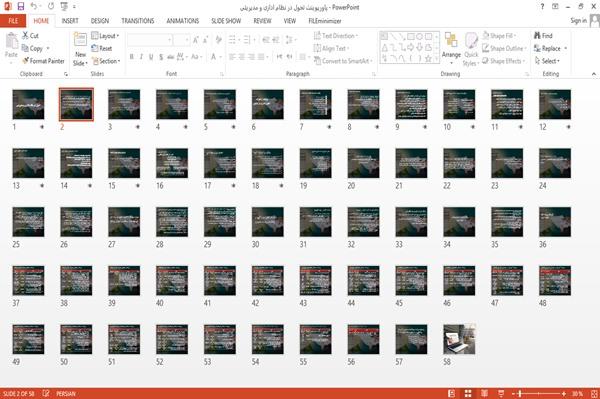
Task: Click the Format Painter tool
Action: tap(43, 61)
